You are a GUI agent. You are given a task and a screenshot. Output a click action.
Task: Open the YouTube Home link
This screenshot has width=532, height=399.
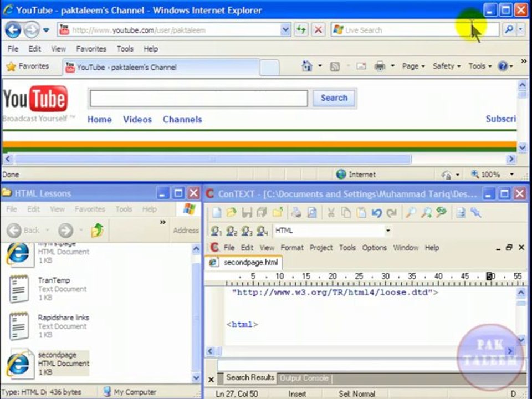(x=99, y=120)
